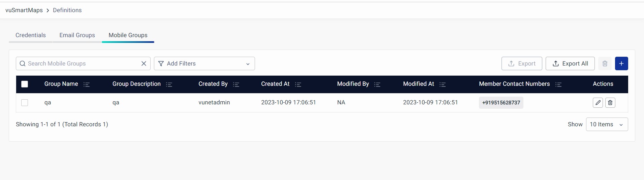Click the Export button
This screenshot has height=180, width=644.
tap(521, 63)
